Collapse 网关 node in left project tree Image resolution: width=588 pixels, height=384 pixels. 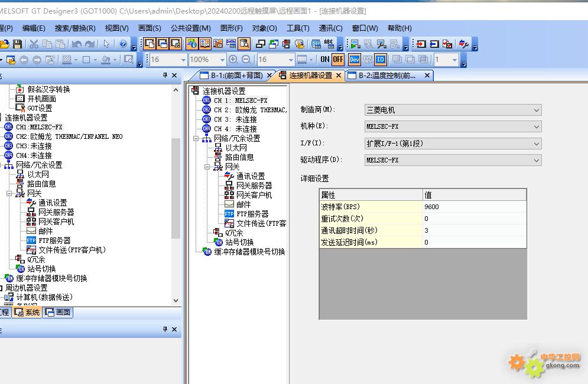click(9, 194)
